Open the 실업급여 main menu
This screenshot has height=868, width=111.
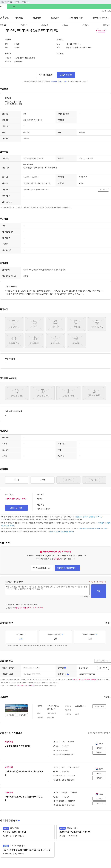[x=55, y=18]
